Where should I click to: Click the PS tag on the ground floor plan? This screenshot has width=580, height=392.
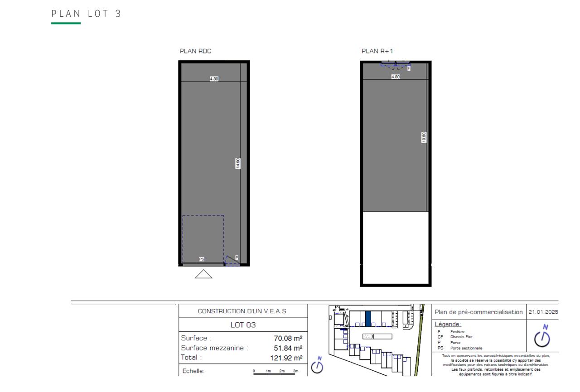(x=202, y=259)
